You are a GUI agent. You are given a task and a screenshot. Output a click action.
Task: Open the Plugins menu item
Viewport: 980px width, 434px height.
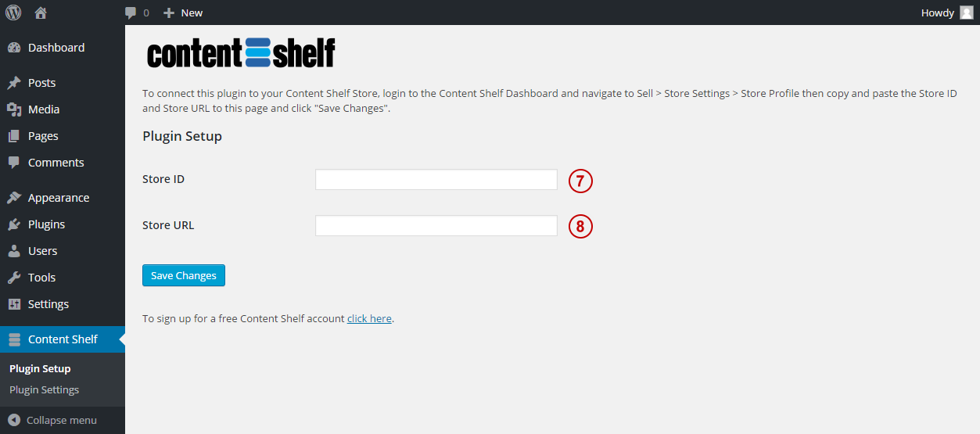63,224
